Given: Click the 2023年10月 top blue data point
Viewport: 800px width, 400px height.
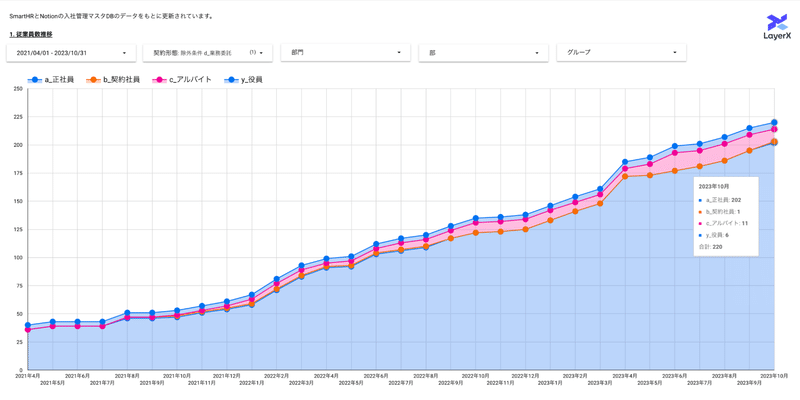Looking at the screenshot, I should point(774,122).
